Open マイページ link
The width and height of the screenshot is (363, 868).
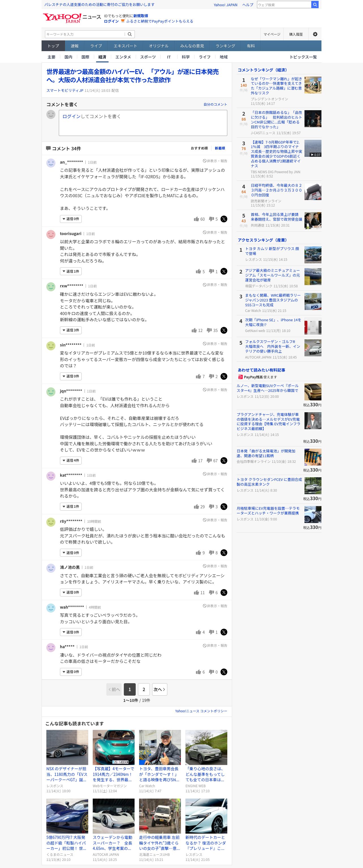coord(272,34)
